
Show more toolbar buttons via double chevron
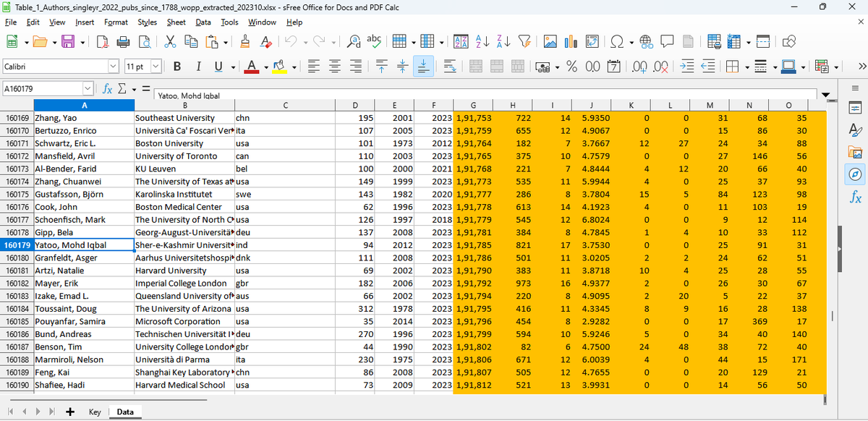pyautogui.click(x=861, y=67)
